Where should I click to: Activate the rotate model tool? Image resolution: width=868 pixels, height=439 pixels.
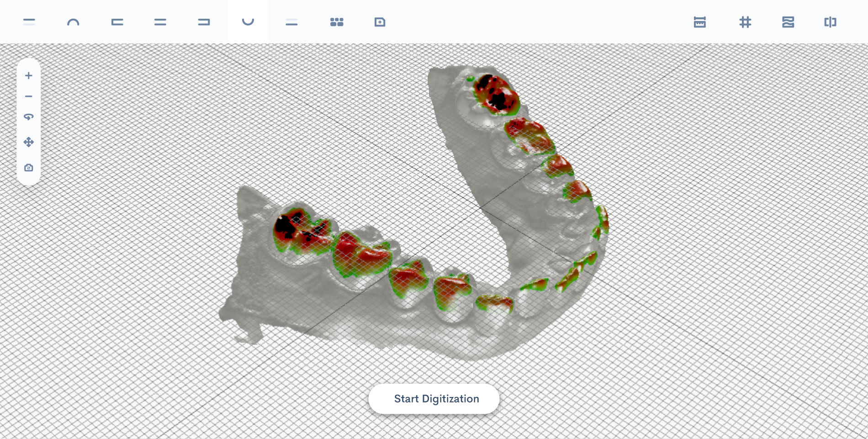(x=29, y=117)
